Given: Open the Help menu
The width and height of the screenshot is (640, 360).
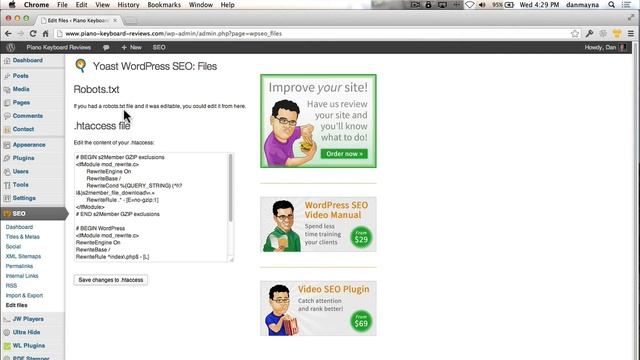Looking at the screenshot, I should coord(227,4).
